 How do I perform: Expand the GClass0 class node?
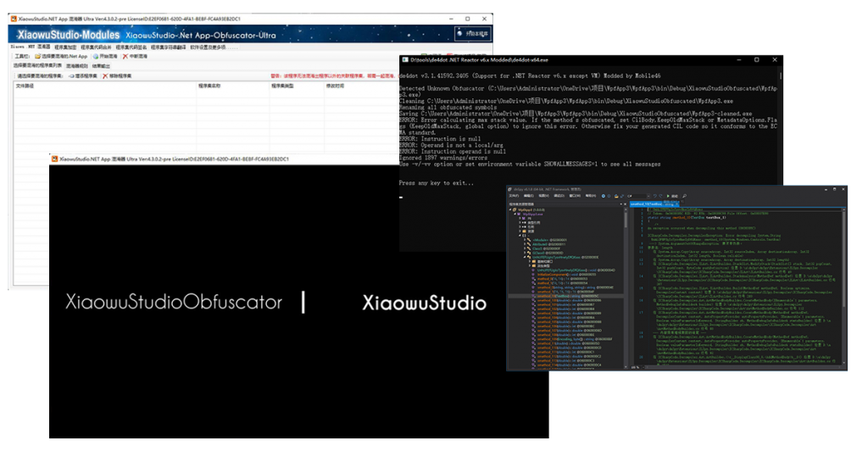click(x=525, y=253)
